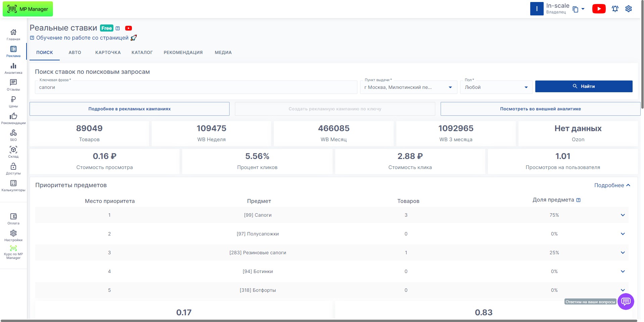The width and height of the screenshot is (644, 322).
Task: Open the help icon beside Free badge
Action: [x=118, y=28]
